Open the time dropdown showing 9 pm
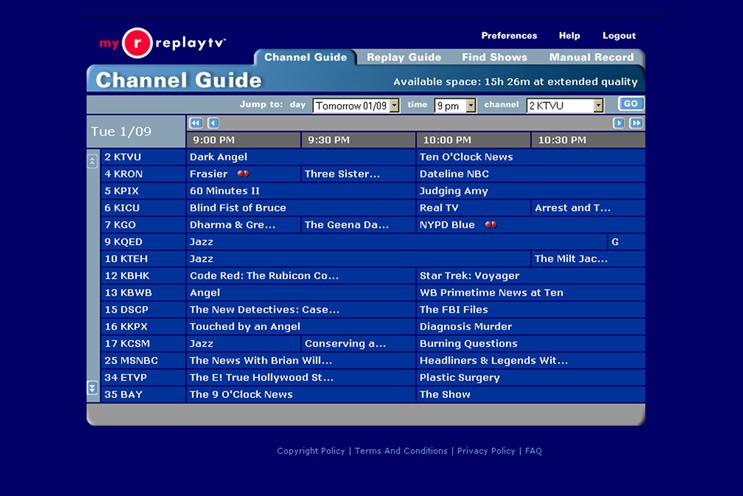 455,106
